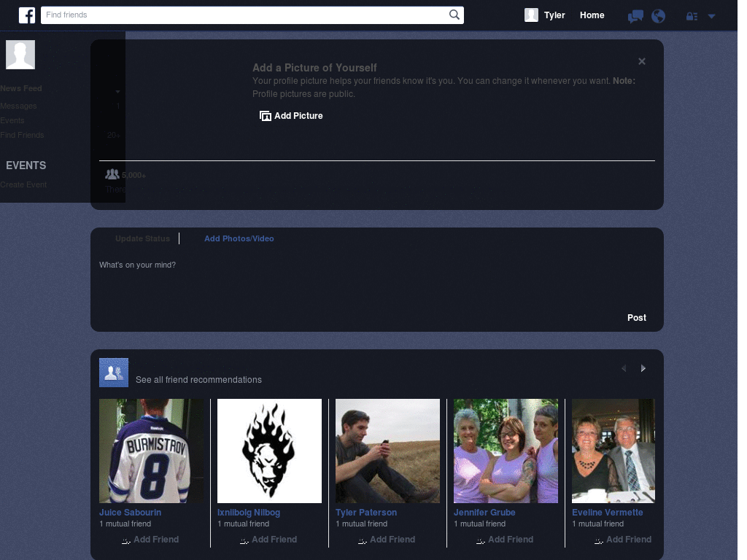Click add-friend icon under Tyler Paterson
Screen dimensions: 747x560
[362, 540]
